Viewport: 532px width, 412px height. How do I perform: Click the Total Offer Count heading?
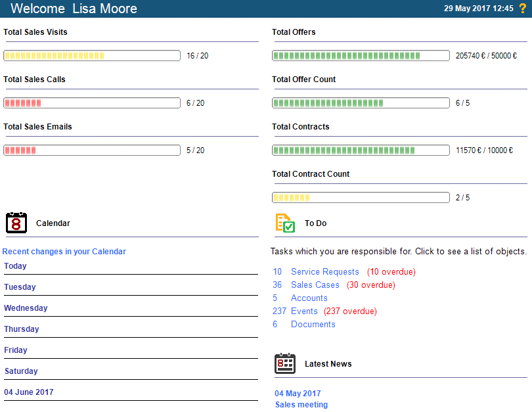303,79
